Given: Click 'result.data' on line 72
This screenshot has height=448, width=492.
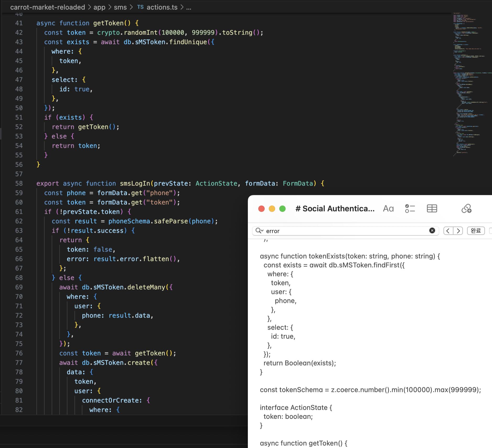Looking at the screenshot, I should coord(129,315).
